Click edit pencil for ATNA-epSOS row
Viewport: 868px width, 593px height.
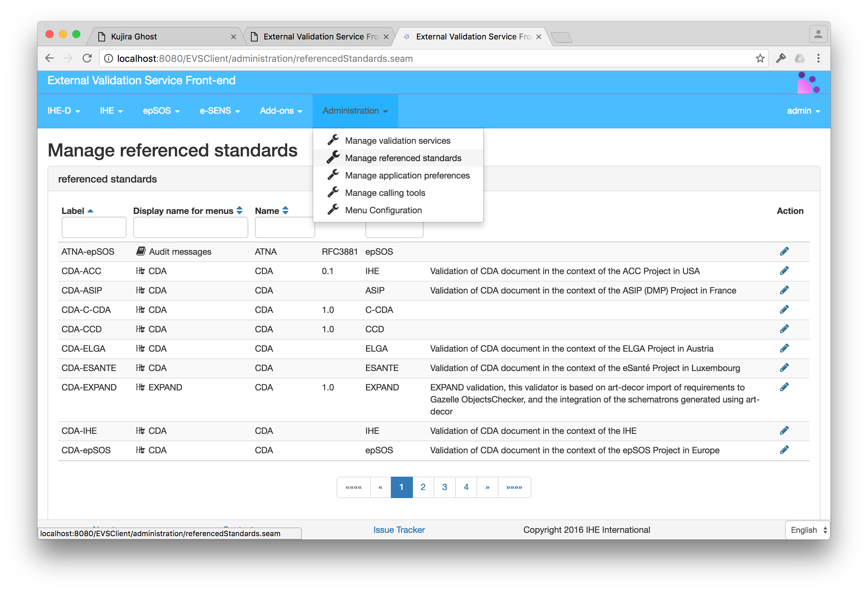click(x=784, y=251)
